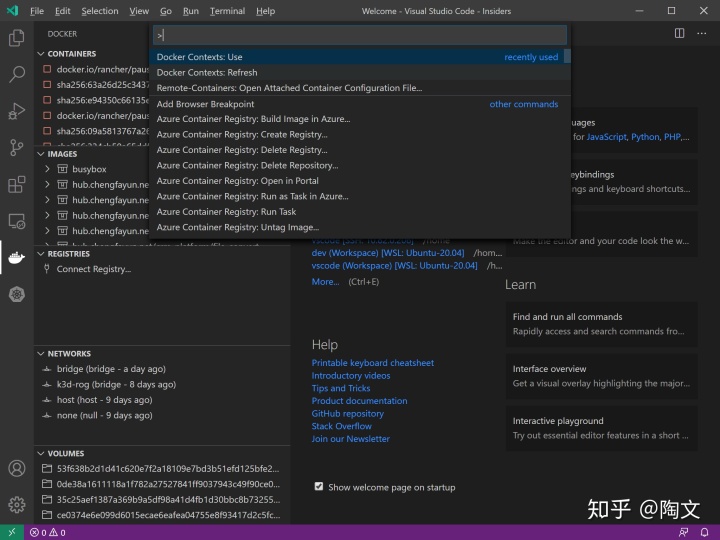This screenshot has width=720, height=540.
Task: Open the Manage gear icon
Action: (17, 505)
